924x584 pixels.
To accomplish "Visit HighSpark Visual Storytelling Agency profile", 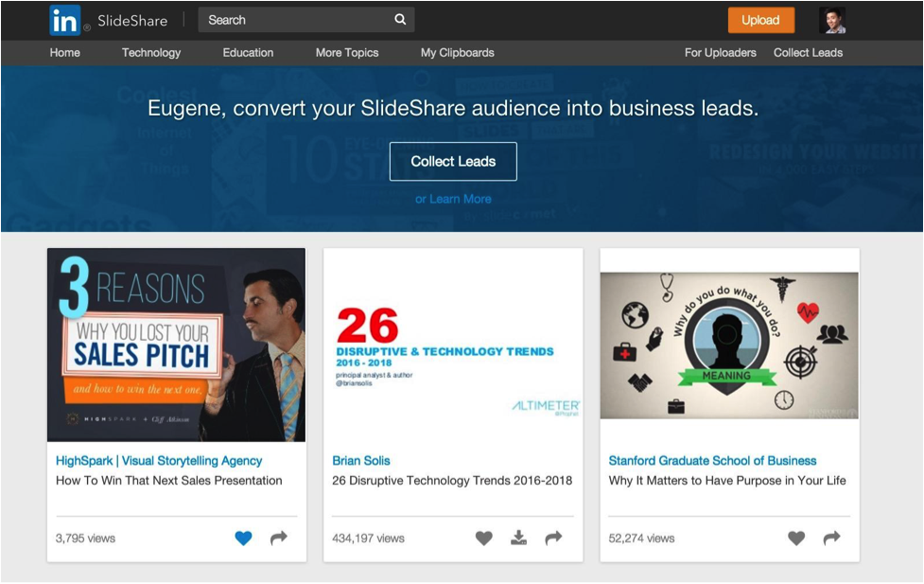I will pyautogui.click(x=159, y=461).
